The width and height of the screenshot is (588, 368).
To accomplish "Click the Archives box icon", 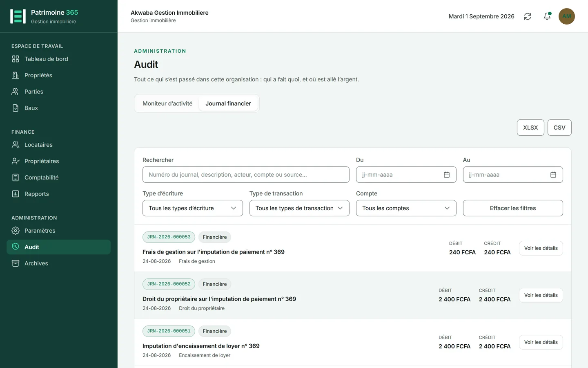I will pyautogui.click(x=16, y=263).
